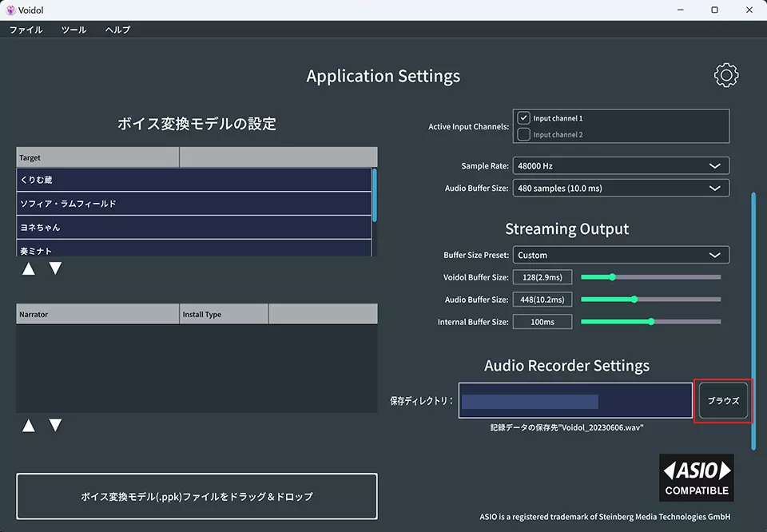Move Narrator entry up with up arrow
This screenshot has height=532, width=767.
29,426
